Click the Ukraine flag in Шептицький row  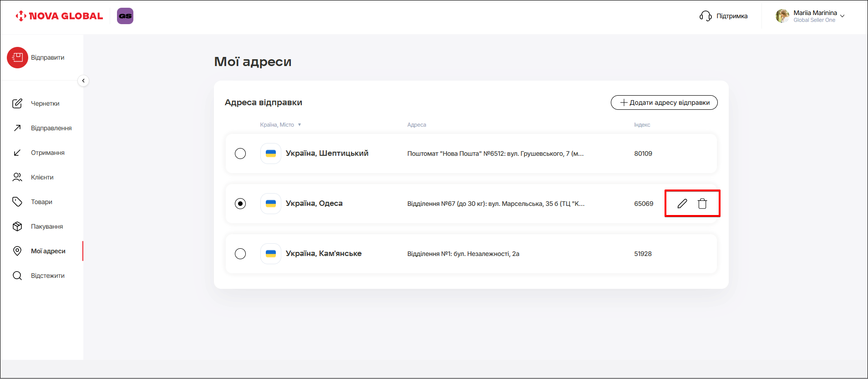pyautogui.click(x=271, y=154)
